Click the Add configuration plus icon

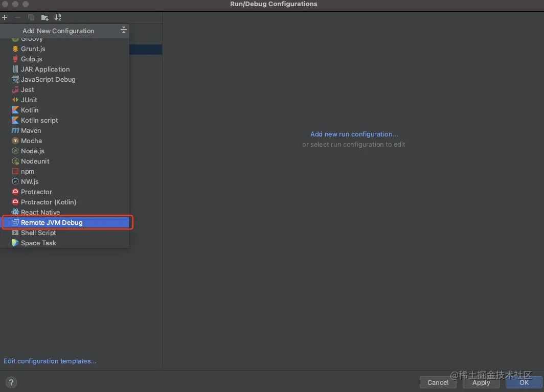pos(5,17)
